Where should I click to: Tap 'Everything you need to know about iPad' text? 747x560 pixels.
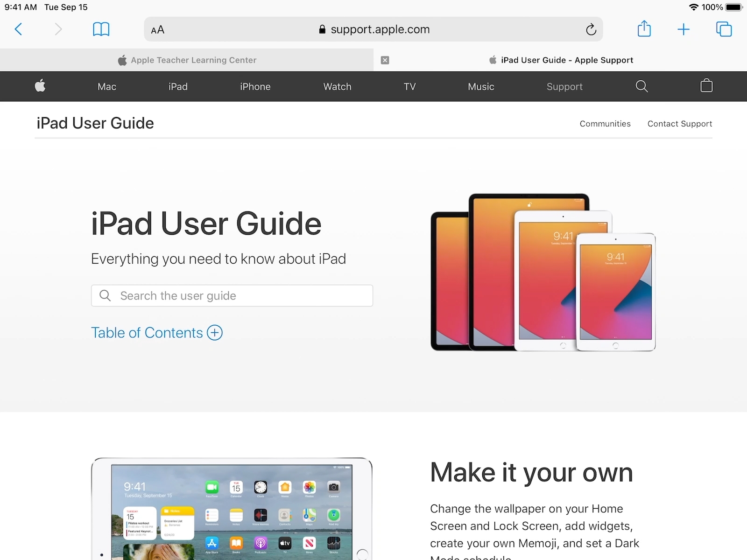pyautogui.click(x=218, y=259)
